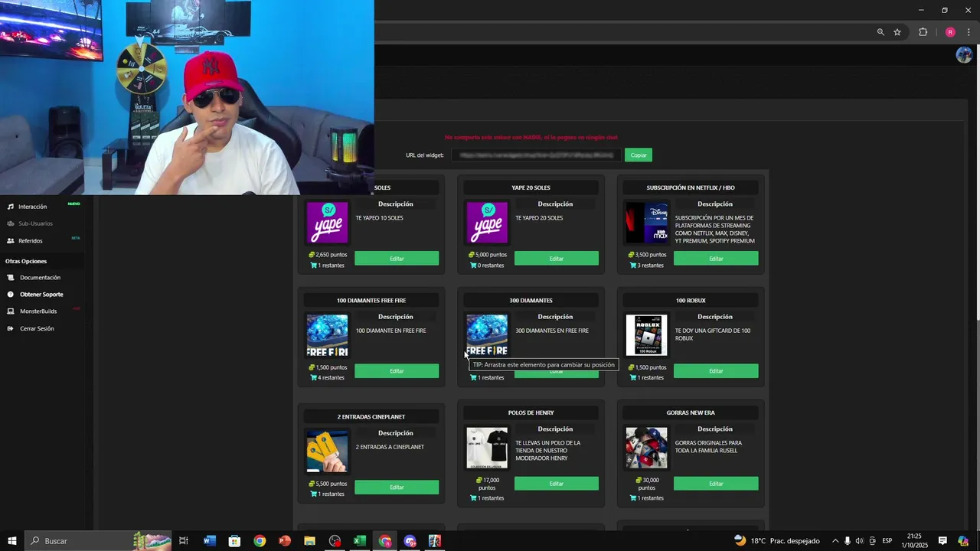Open the Referidos sidebar item

[x=31, y=241]
